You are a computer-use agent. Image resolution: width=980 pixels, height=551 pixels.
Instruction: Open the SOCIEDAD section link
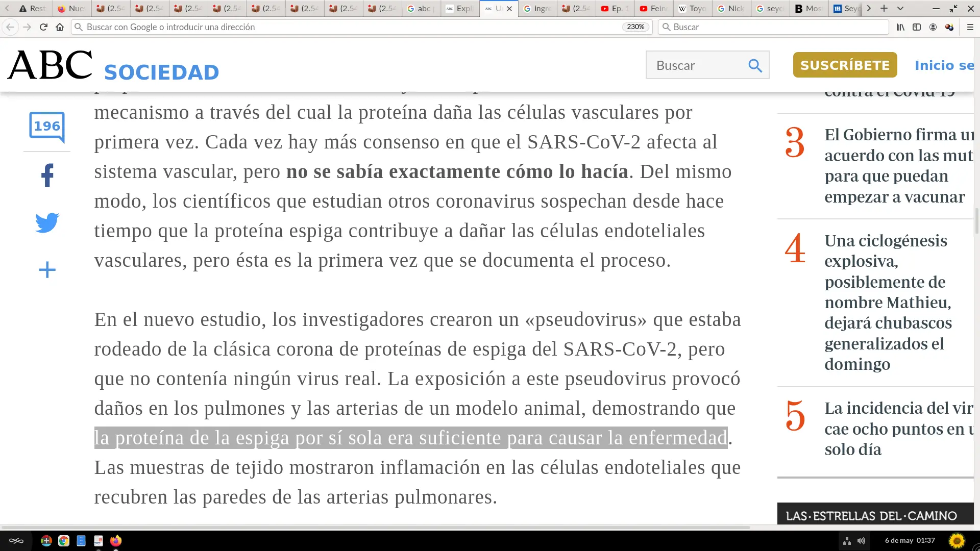(x=161, y=72)
